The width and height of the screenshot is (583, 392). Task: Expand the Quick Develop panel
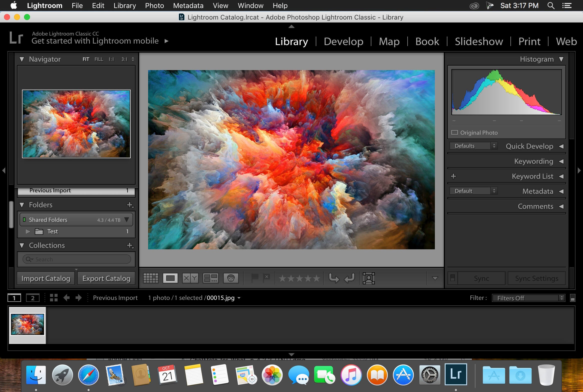point(561,146)
